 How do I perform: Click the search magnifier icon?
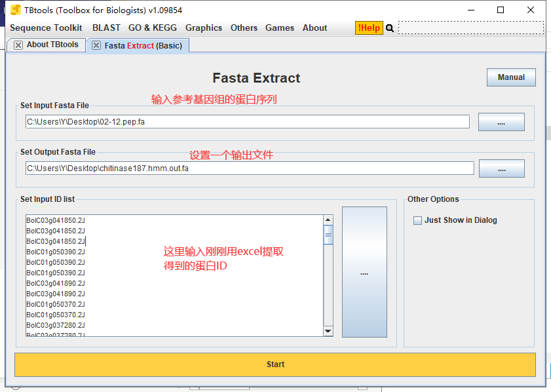coord(389,28)
